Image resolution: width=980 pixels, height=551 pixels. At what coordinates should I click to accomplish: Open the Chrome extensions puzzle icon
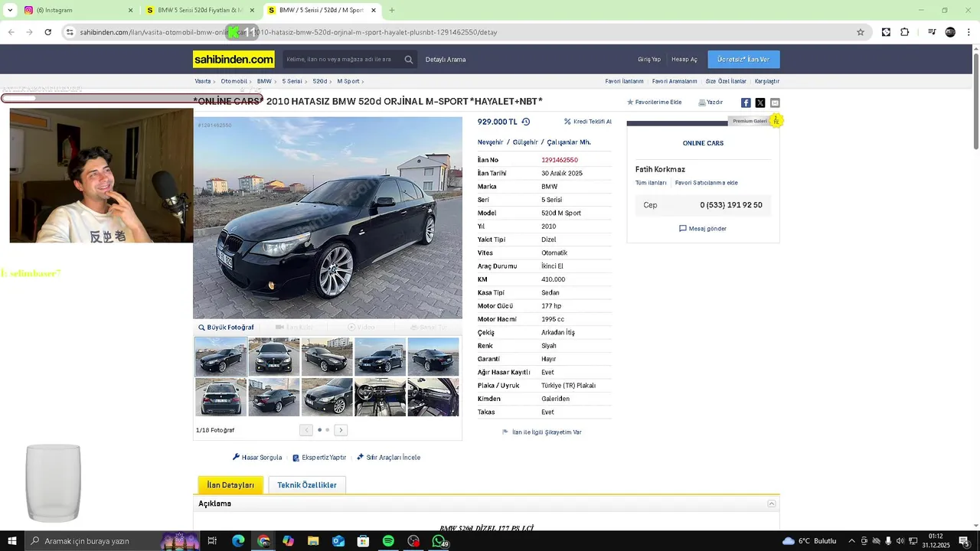(905, 32)
